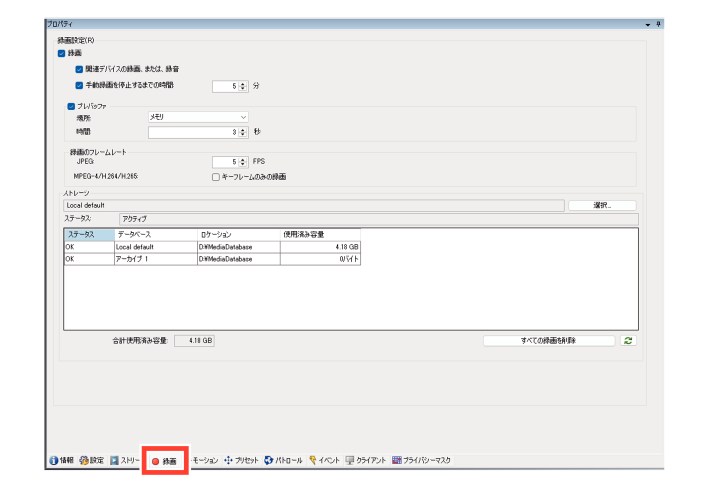Switch to the モーション tab
Screen dimensions: 708x487
pyautogui.click(x=205, y=460)
